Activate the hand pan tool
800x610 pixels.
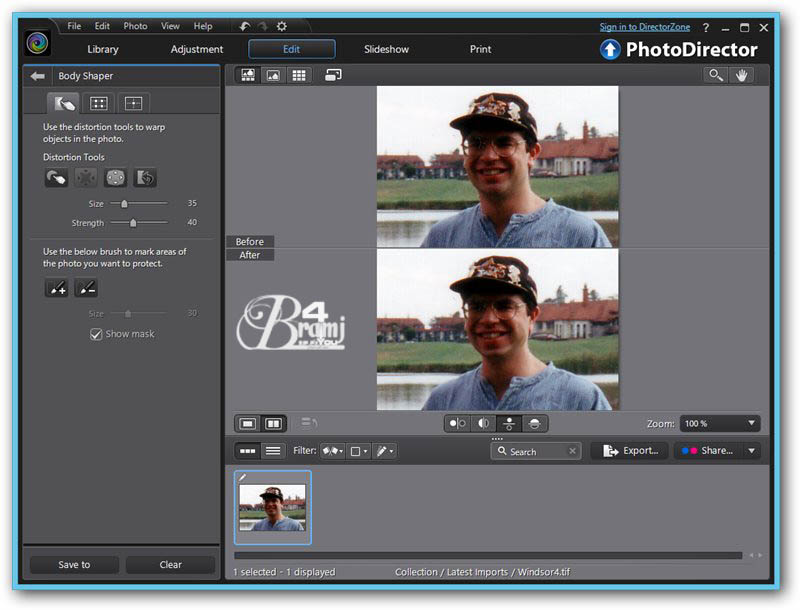(x=742, y=75)
